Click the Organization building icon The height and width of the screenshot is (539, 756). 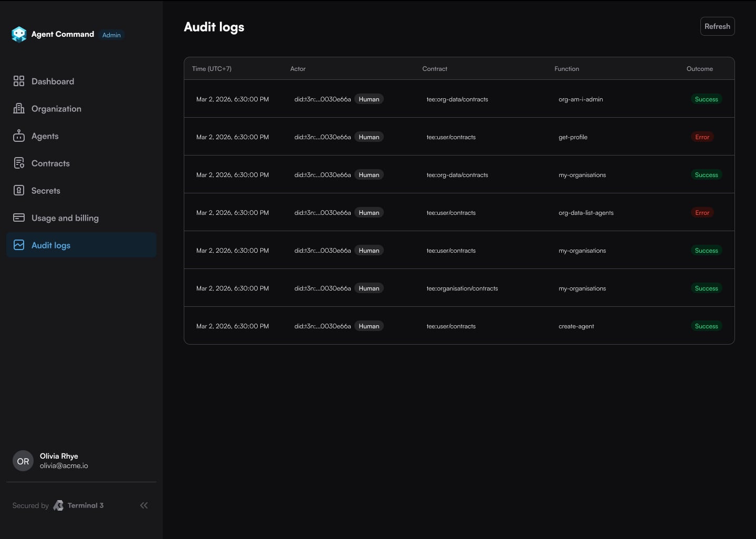(19, 108)
